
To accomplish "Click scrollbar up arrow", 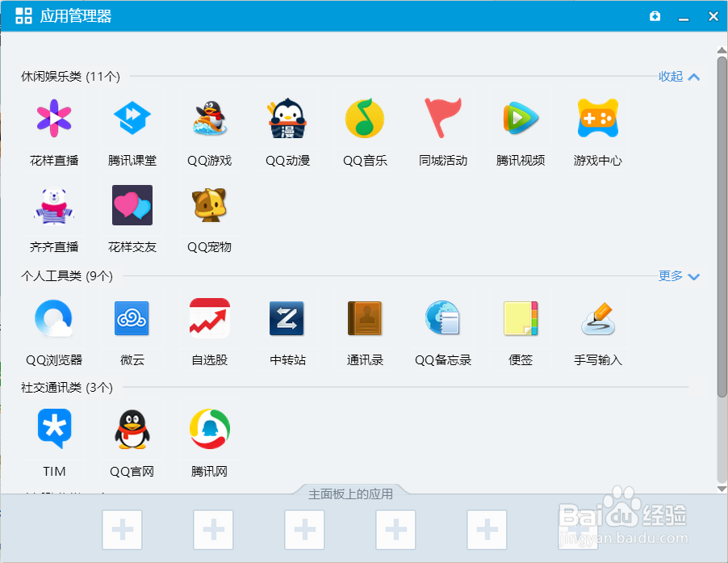I will click(722, 50).
